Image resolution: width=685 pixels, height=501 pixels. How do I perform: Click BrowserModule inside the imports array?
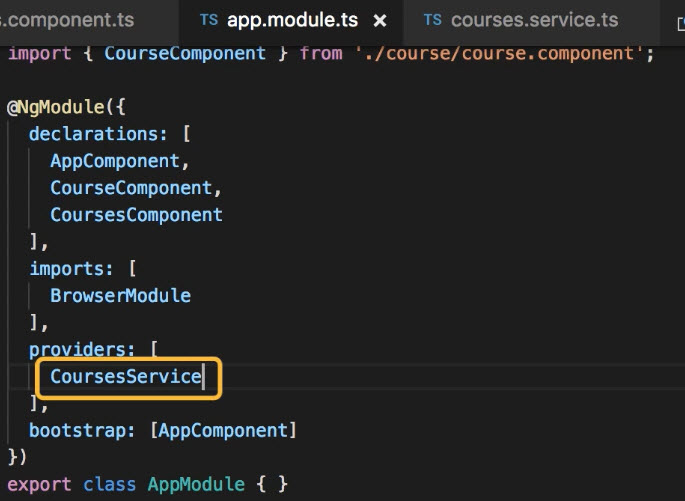(120, 295)
